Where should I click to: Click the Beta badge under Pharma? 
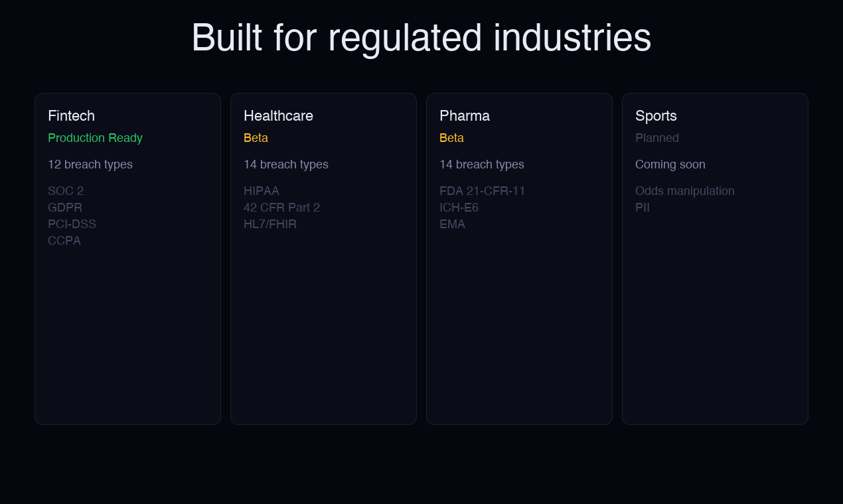tap(451, 138)
